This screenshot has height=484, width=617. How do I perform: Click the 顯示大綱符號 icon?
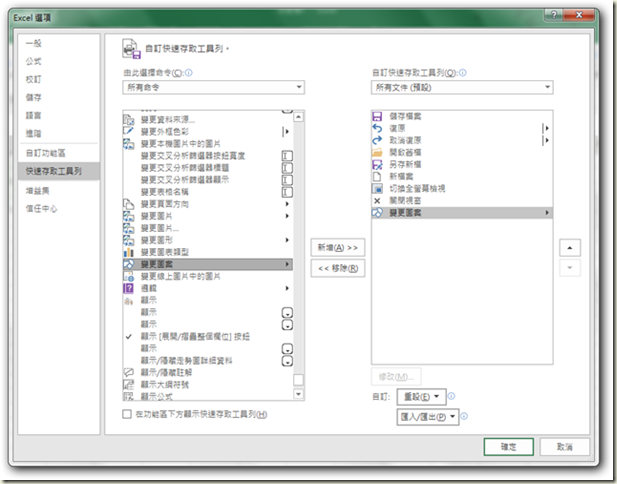click(129, 384)
